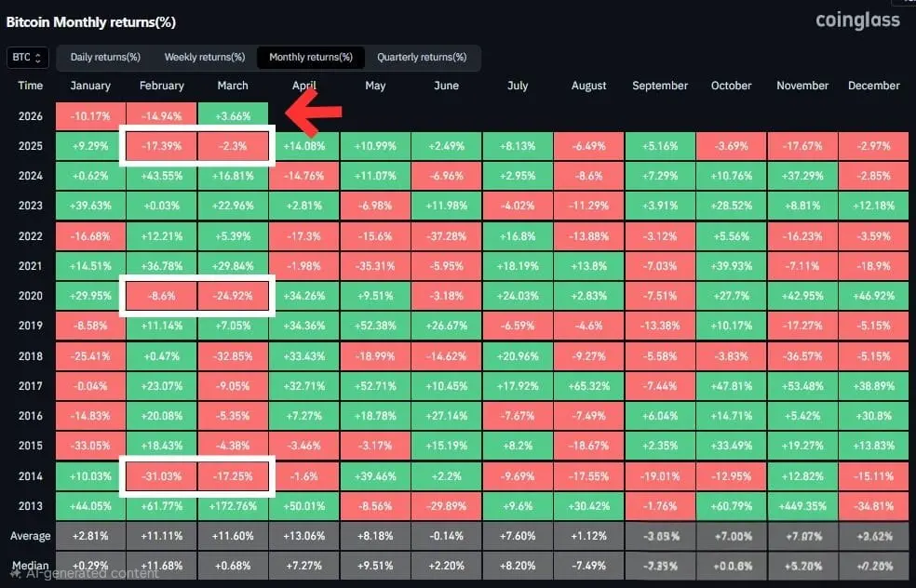Click the coinglass logo
916x588 pixels.
coord(857,20)
